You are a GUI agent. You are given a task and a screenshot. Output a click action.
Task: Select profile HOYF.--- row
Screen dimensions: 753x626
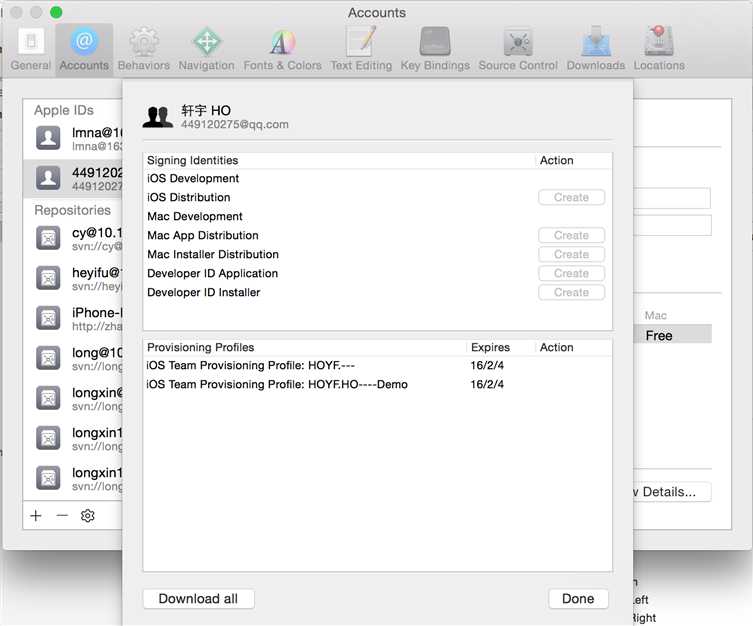(x=377, y=365)
